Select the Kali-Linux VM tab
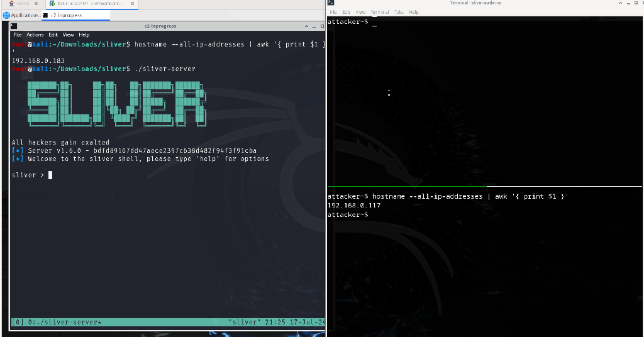Image resolution: width=644 pixels, height=337 pixels. (91, 4)
